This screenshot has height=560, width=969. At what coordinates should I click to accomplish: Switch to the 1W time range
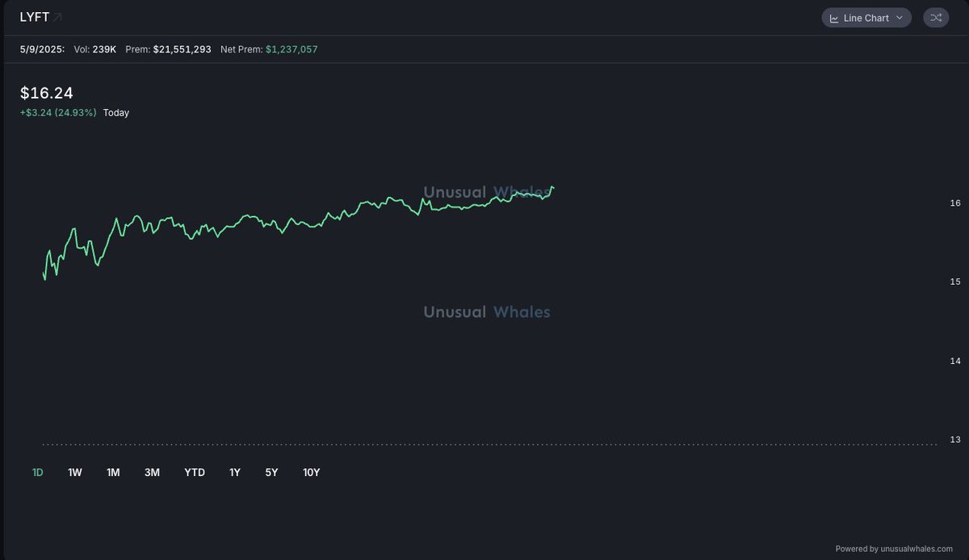click(x=75, y=473)
